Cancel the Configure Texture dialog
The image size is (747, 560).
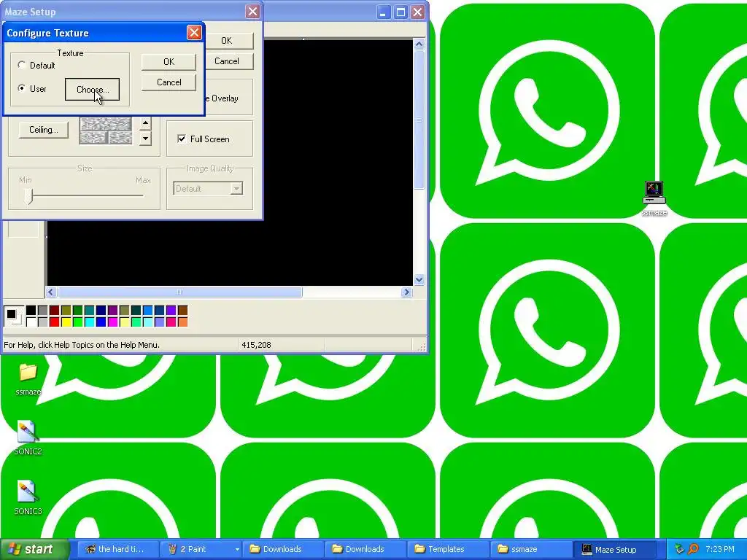tap(169, 82)
